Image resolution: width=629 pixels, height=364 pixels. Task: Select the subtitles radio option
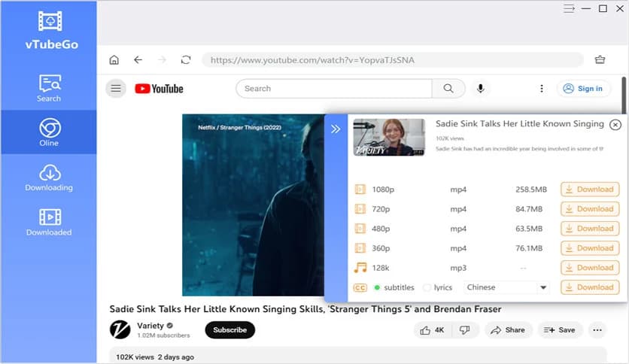[377, 287]
